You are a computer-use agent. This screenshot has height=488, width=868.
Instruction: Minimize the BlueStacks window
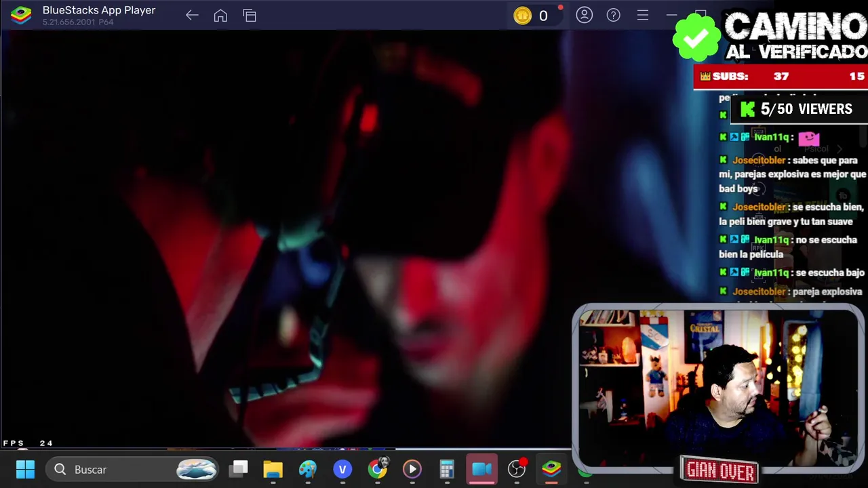click(x=671, y=15)
